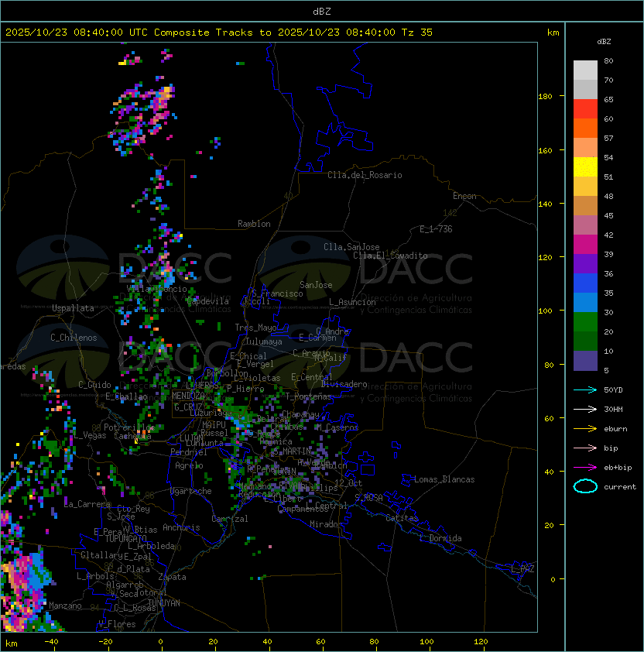Choose the gold 48–51 dBZ swatch
Image resolution: width=644 pixels, height=652 pixels.
tap(585, 187)
